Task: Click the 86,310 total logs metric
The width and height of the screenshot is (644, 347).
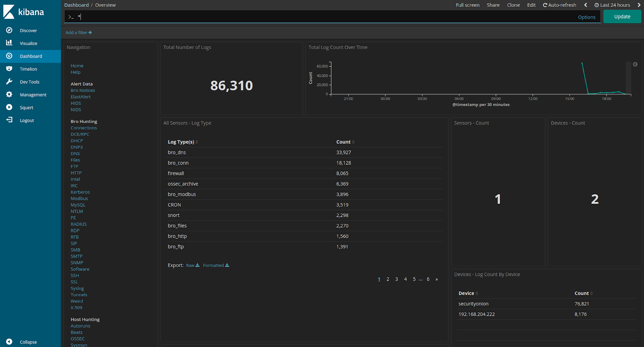Action: (231, 85)
